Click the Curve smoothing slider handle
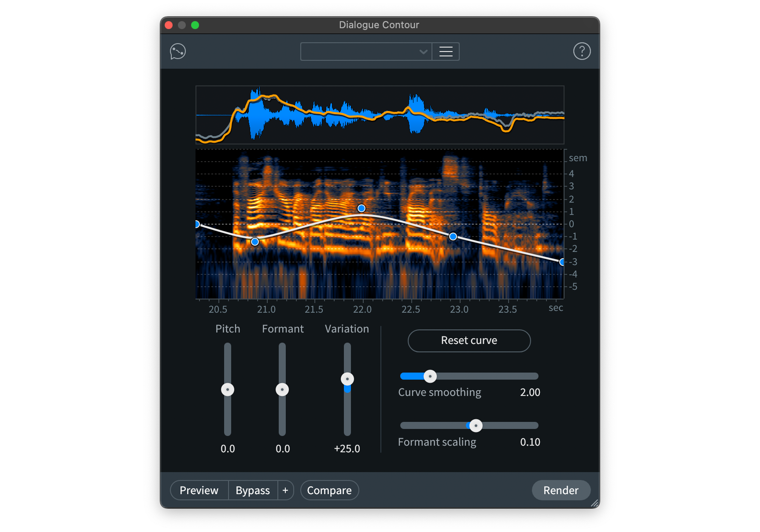 (x=430, y=377)
